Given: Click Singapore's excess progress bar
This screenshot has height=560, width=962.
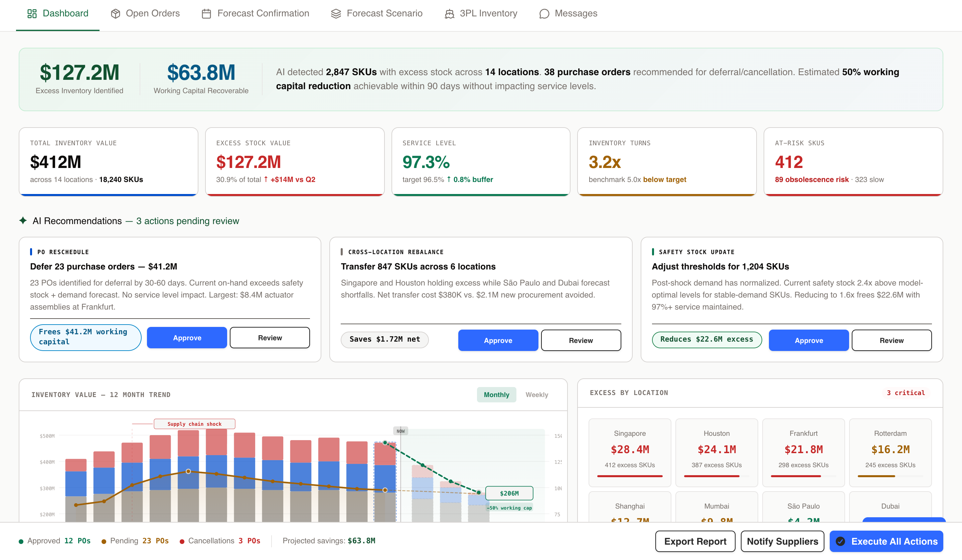Looking at the screenshot, I should point(630,476).
